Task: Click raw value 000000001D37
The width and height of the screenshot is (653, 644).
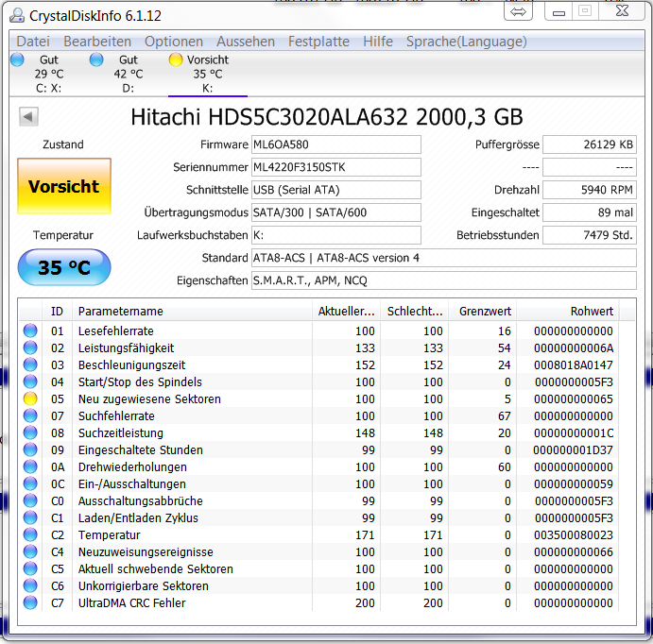Action: 573,449
